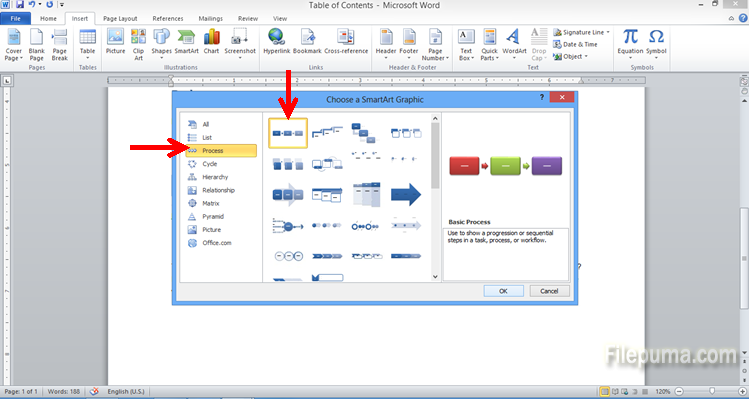Image resolution: width=751 pixels, height=399 pixels.
Task: Expand the Object dropdown arrow
Action: point(586,57)
